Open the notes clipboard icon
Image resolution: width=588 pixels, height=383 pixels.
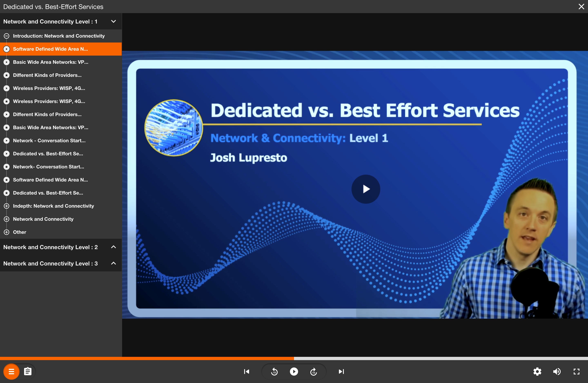(28, 371)
